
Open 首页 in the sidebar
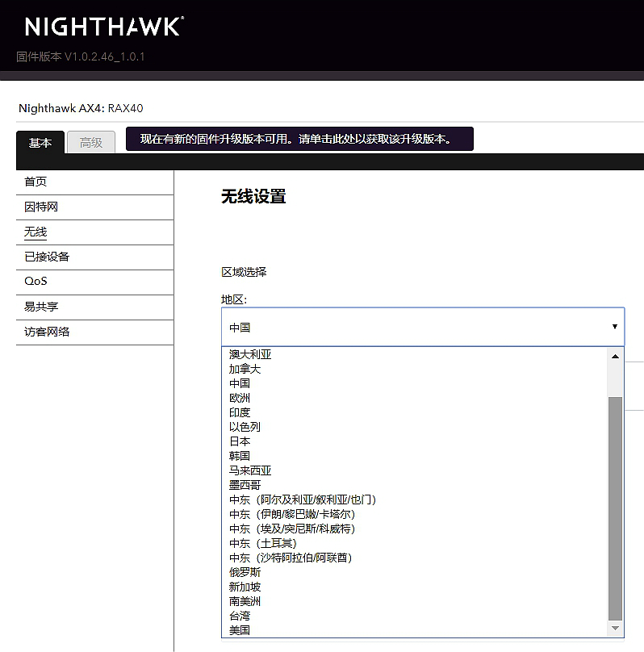coord(94,182)
